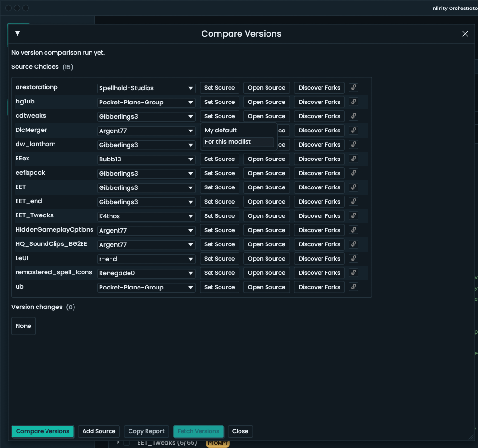Discover Forks for HiddenGameplayOptions
The height and width of the screenshot is (448, 478).
tap(319, 230)
